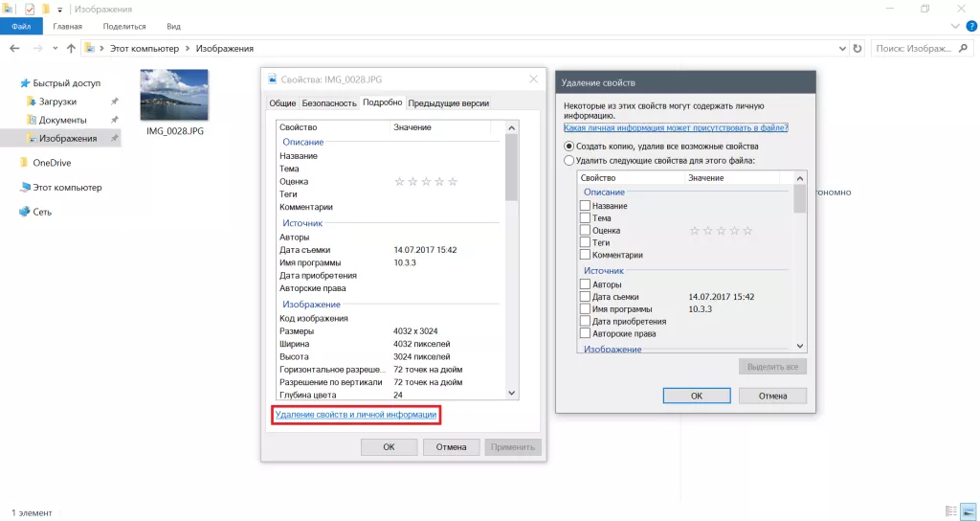Open the Вид ribbon tab
The height and width of the screenshot is (521, 980).
[174, 26]
